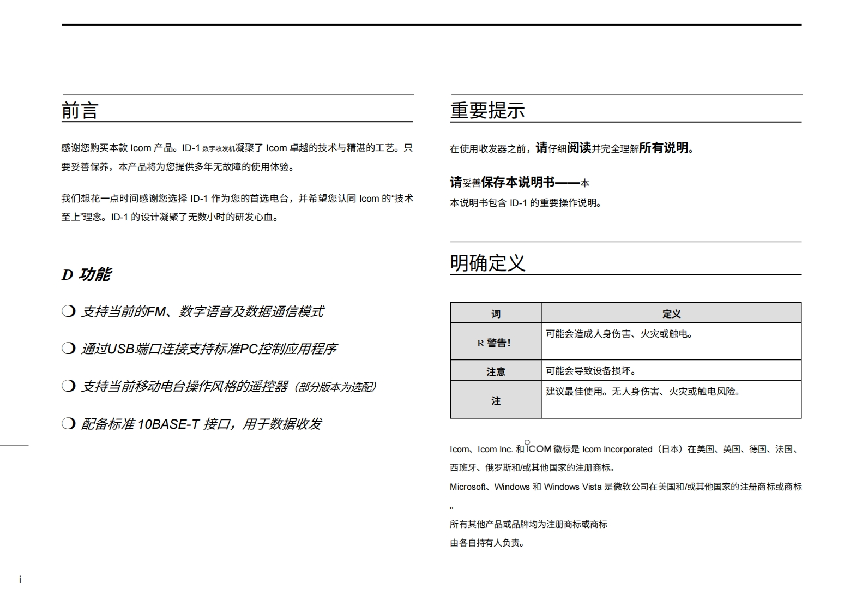Click the 词 column header in the table

496,314
